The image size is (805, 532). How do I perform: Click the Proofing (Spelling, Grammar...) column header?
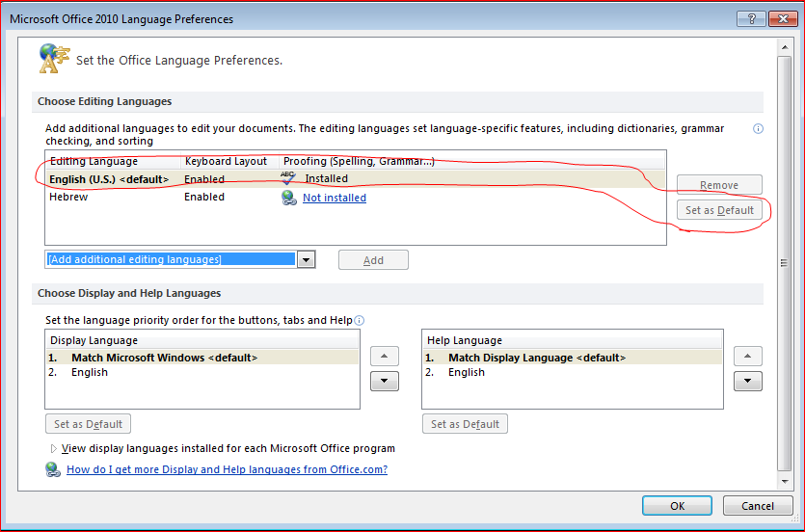coord(471,161)
